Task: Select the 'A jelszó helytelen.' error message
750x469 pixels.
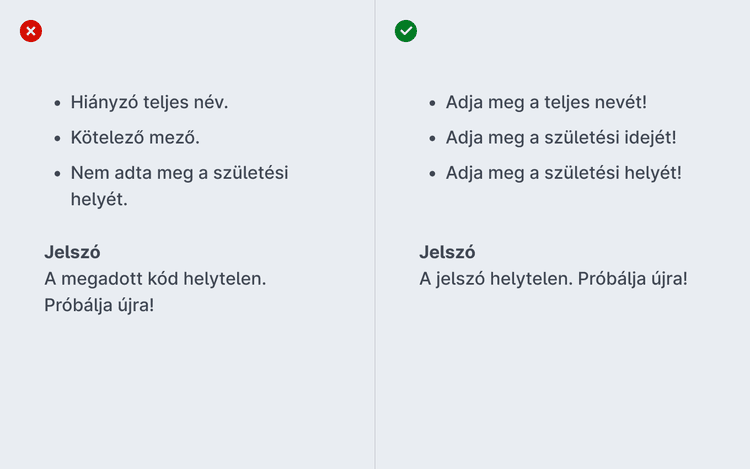Action: click(x=496, y=278)
